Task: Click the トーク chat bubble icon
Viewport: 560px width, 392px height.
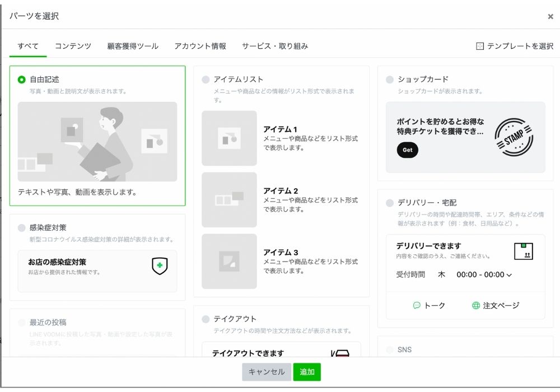Action: [x=417, y=305]
